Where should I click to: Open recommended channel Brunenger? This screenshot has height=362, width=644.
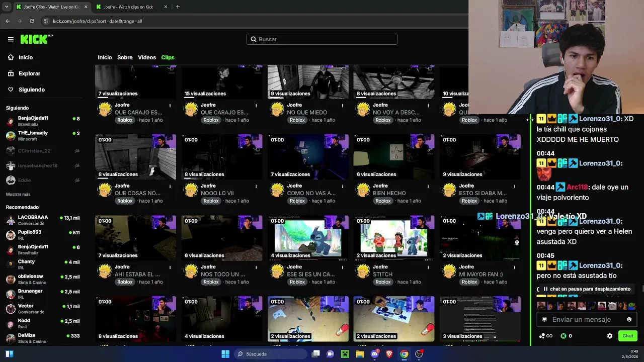tap(43, 294)
